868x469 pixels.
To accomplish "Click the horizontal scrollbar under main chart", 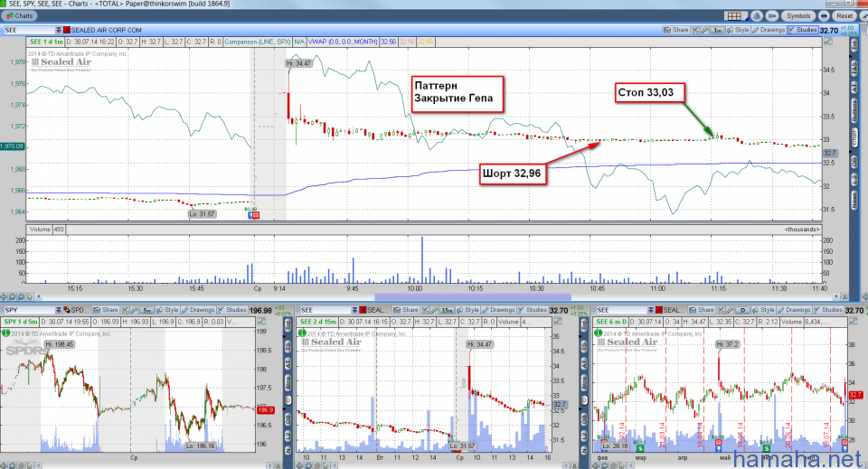I will (x=473, y=297).
